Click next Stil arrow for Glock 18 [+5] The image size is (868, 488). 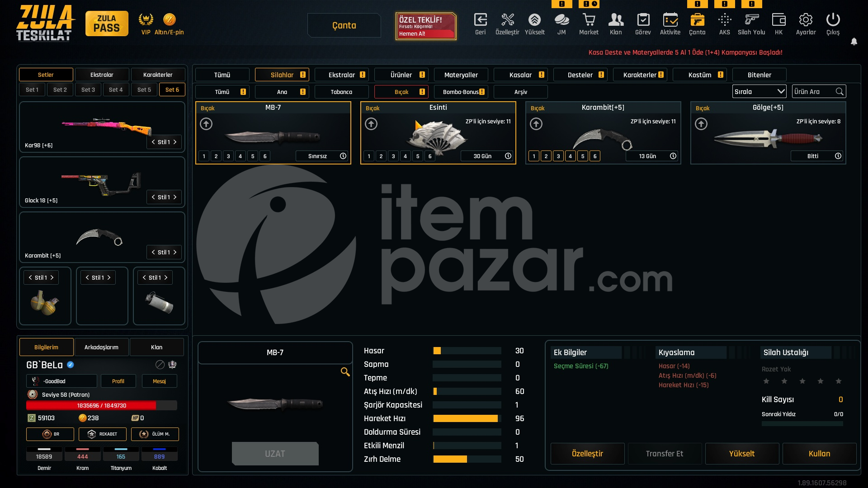[x=175, y=197]
